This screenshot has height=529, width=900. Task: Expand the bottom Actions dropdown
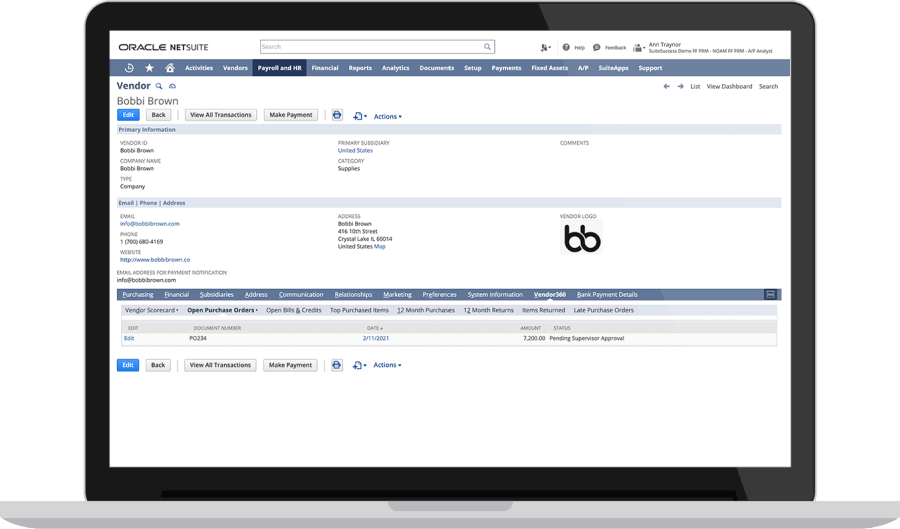click(x=387, y=365)
